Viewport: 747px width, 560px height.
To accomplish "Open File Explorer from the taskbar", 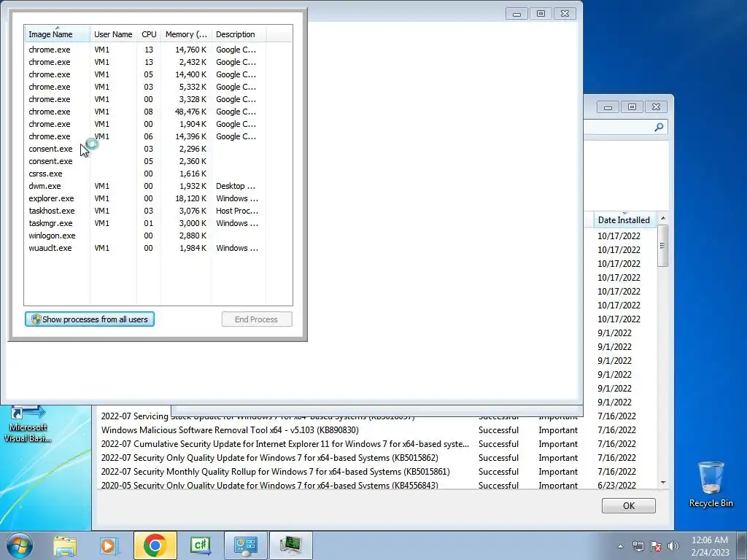I will click(x=65, y=545).
